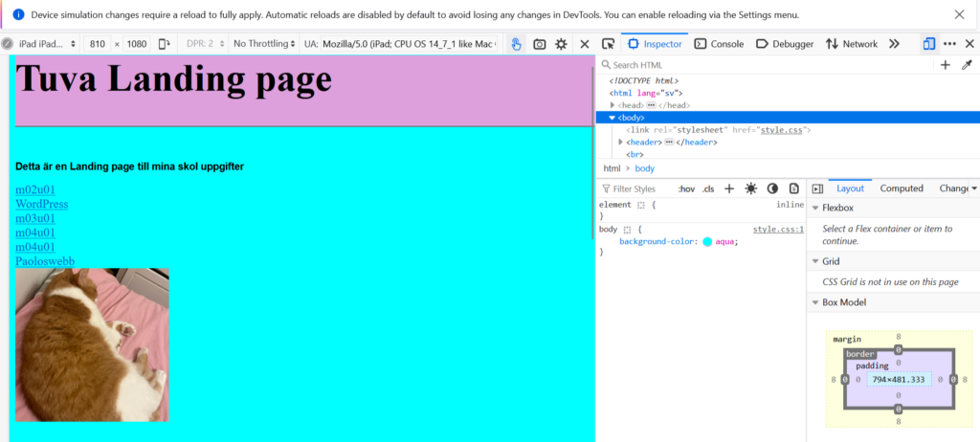Viewport: 980px width, 442px height.
Task: Click the eyedropper color picker icon
Action: (x=966, y=65)
